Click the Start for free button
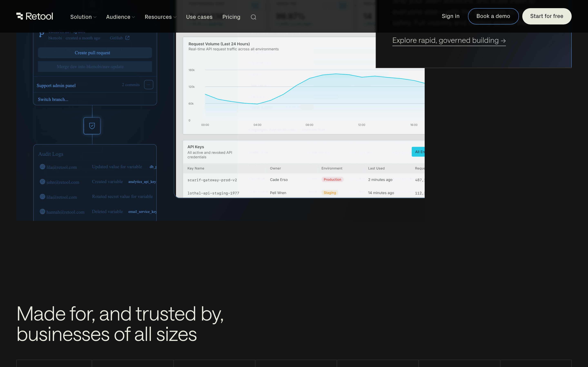The height and width of the screenshot is (367, 588). 547,16
